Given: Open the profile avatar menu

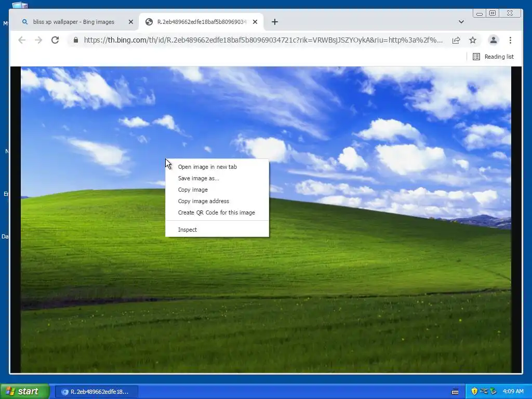Looking at the screenshot, I should (494, 40).
